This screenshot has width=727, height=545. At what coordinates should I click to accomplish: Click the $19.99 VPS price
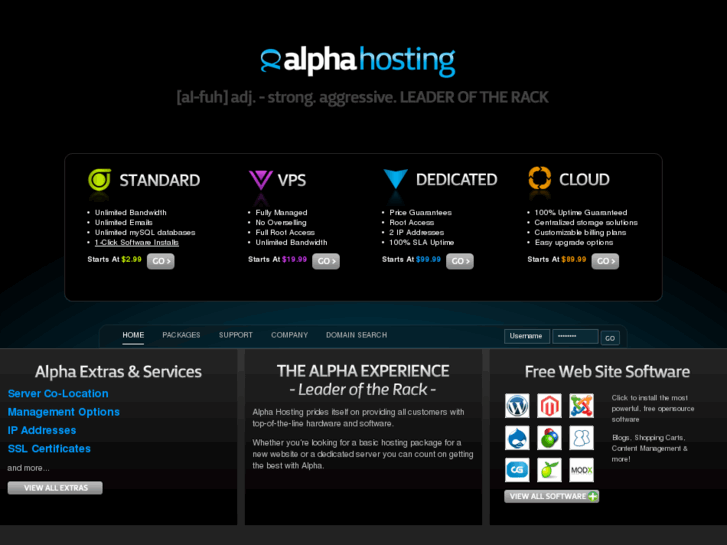(294, 259)
